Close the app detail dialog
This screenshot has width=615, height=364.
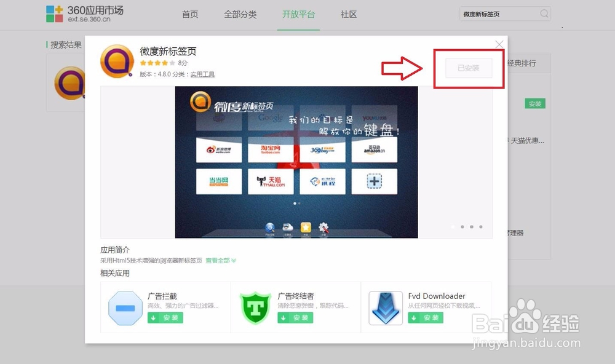[x=499, y=44]
